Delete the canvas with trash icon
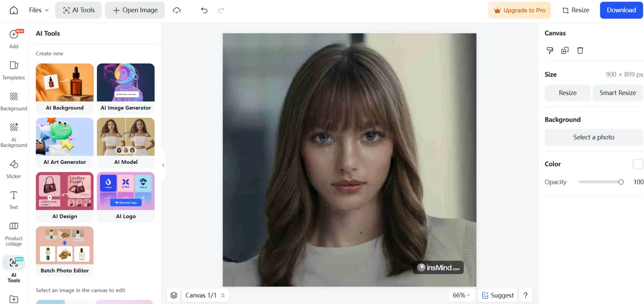 pos(580,51)
